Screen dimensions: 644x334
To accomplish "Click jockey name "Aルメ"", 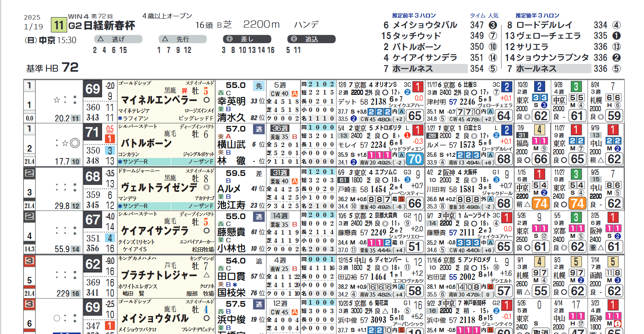I will tap(229, 189).
